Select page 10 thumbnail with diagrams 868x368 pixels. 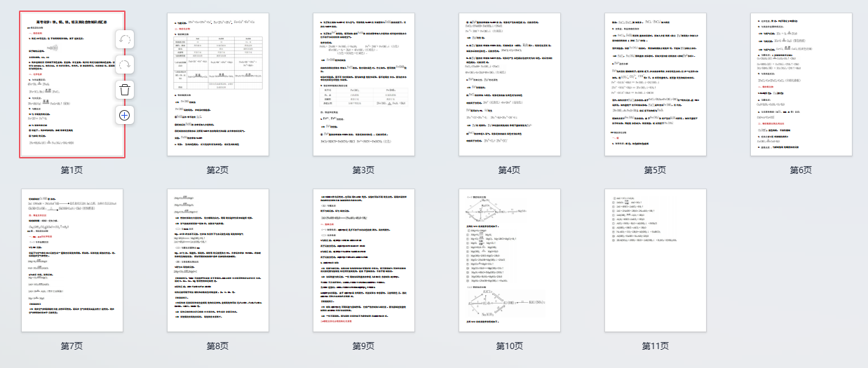(x=509, y=260)
